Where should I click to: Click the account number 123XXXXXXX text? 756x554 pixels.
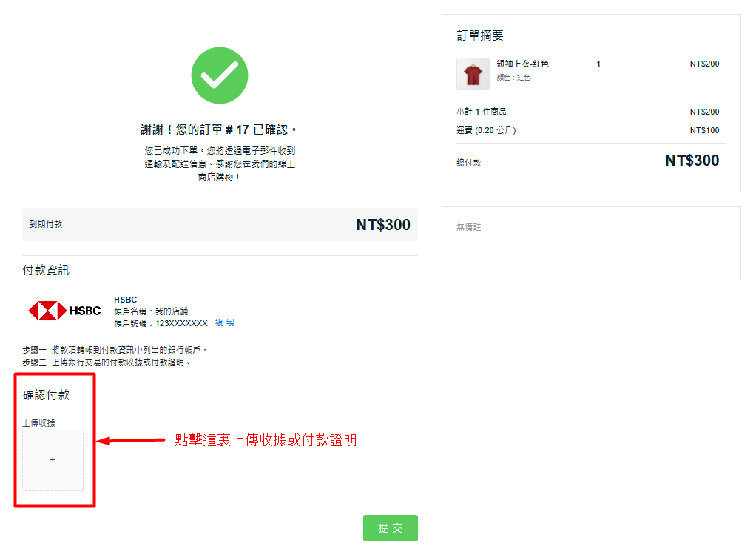(x=181, y=323)
